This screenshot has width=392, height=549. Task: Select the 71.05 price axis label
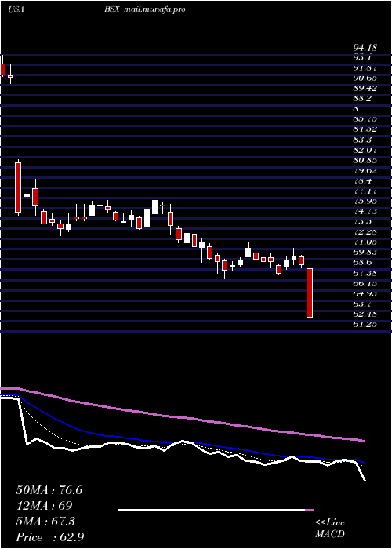[365, 242]
